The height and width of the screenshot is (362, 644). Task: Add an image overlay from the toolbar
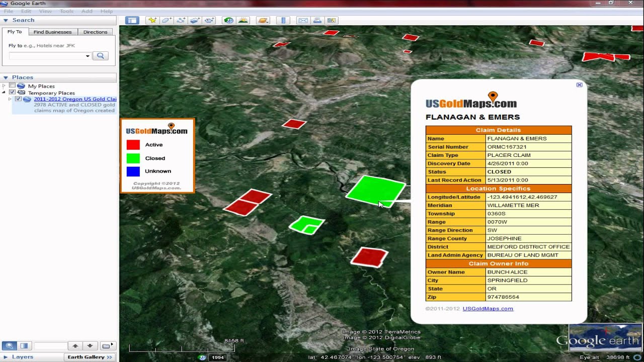tap(195, 21)
